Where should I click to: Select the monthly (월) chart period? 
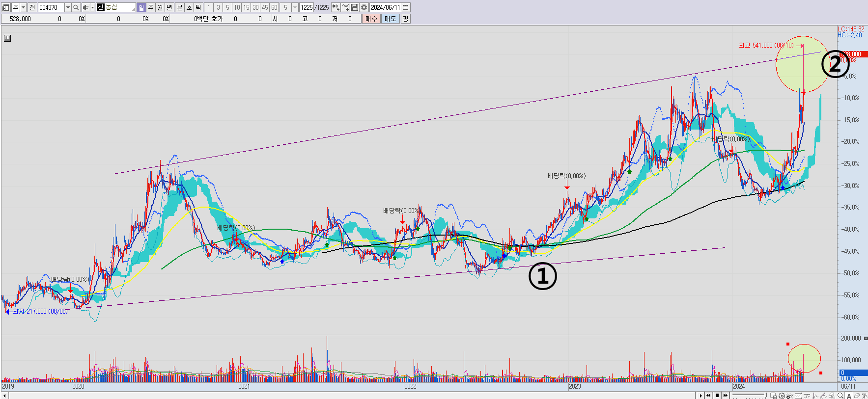(x=160, y=7)
